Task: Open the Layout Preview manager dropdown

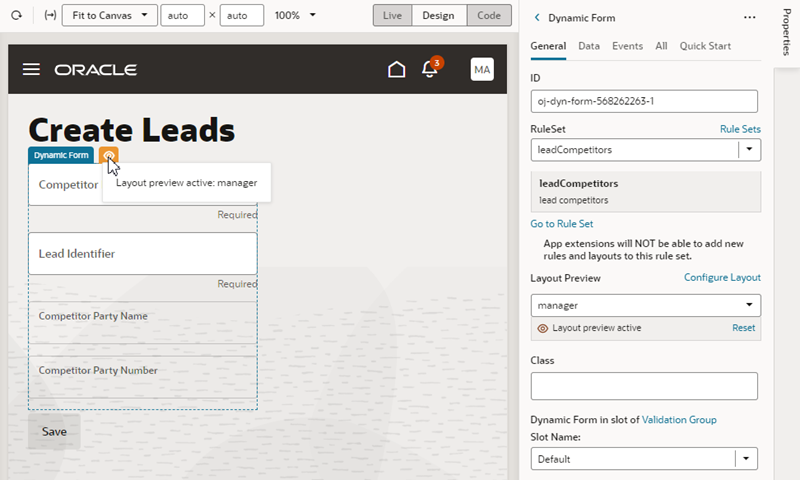Action: [645, 306]
